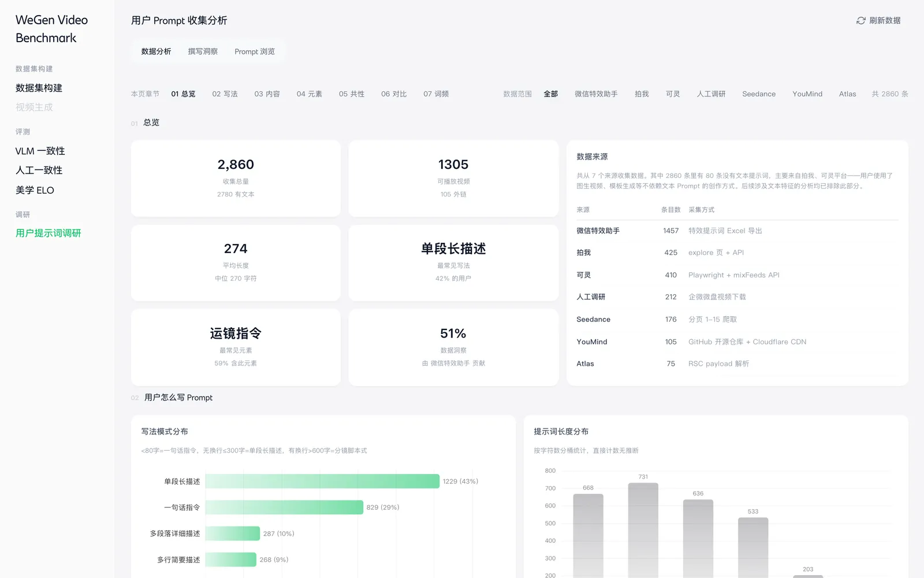Jump to section 05 共性
This screenshot has width=924, height=578.
[x=351, y=94]
